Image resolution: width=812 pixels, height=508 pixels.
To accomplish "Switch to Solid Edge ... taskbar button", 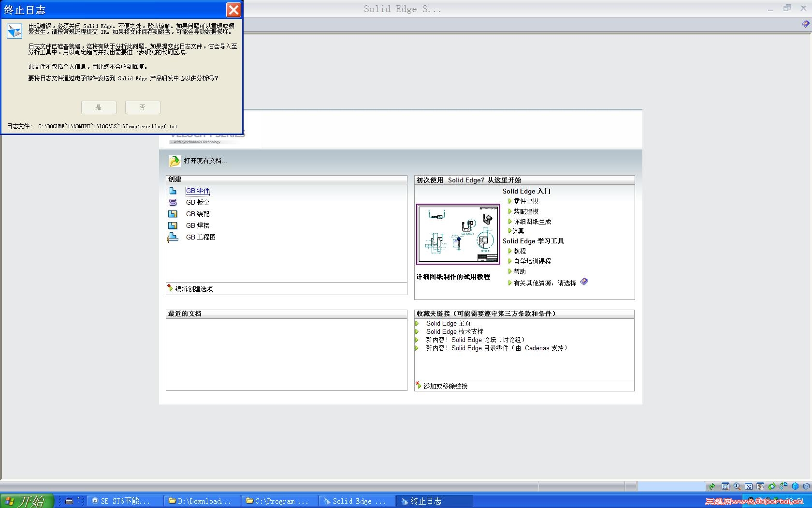I will [357, 501].
